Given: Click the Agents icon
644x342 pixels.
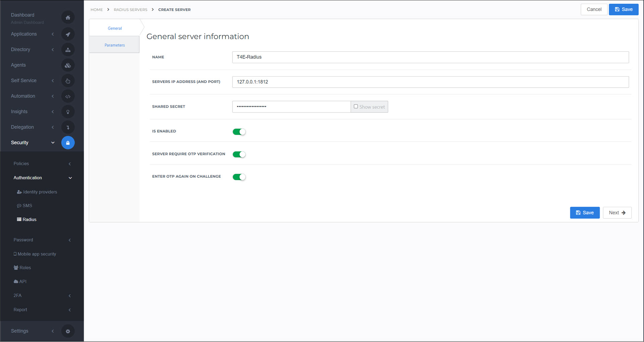Looking at the screenshot, I should coord(68,65).
